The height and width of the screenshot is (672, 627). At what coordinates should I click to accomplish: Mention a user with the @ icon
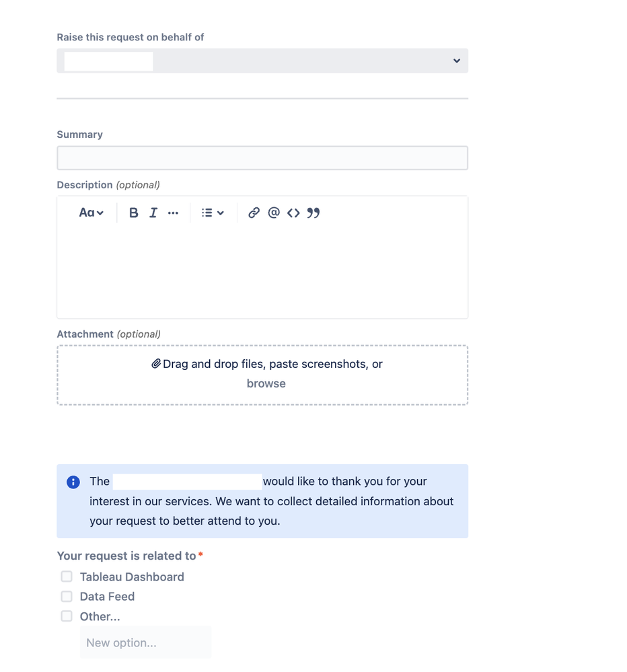273,213
